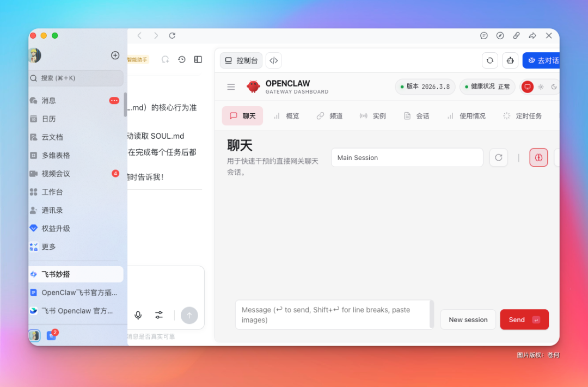This screenshot has height=387, width=588.
Task: Click the code view </> icon
Action: click(273, 60)
